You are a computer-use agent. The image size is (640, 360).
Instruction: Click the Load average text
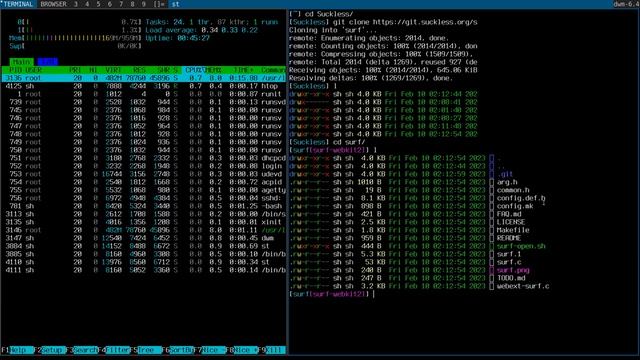point(201,30)
